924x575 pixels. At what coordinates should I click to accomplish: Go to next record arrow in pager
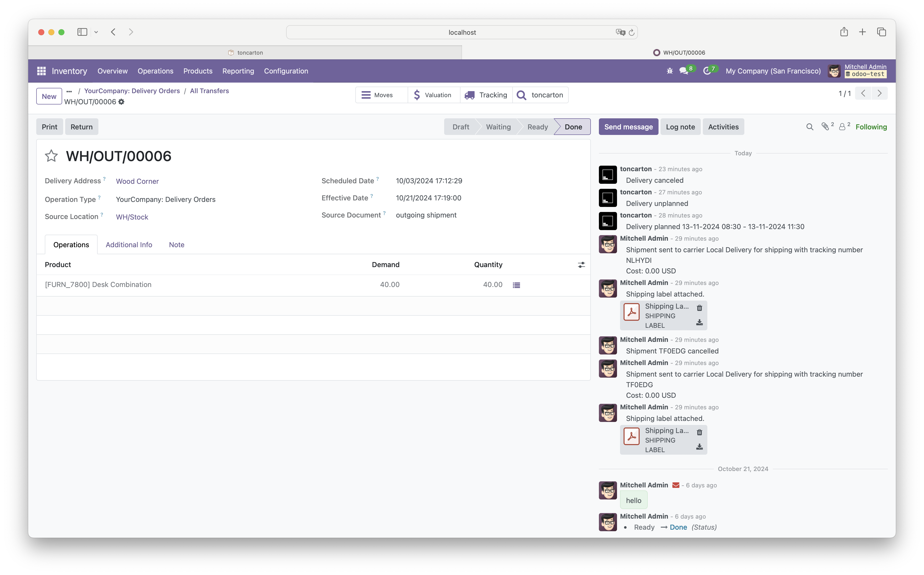pos(879,94)
